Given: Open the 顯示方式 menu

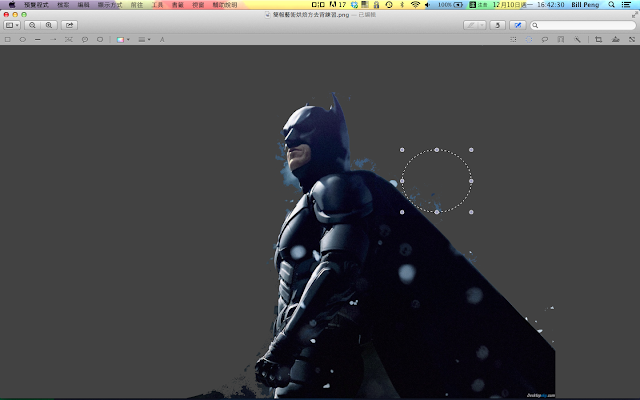Looking at the screenshot, I should click(x=110, y=5).
